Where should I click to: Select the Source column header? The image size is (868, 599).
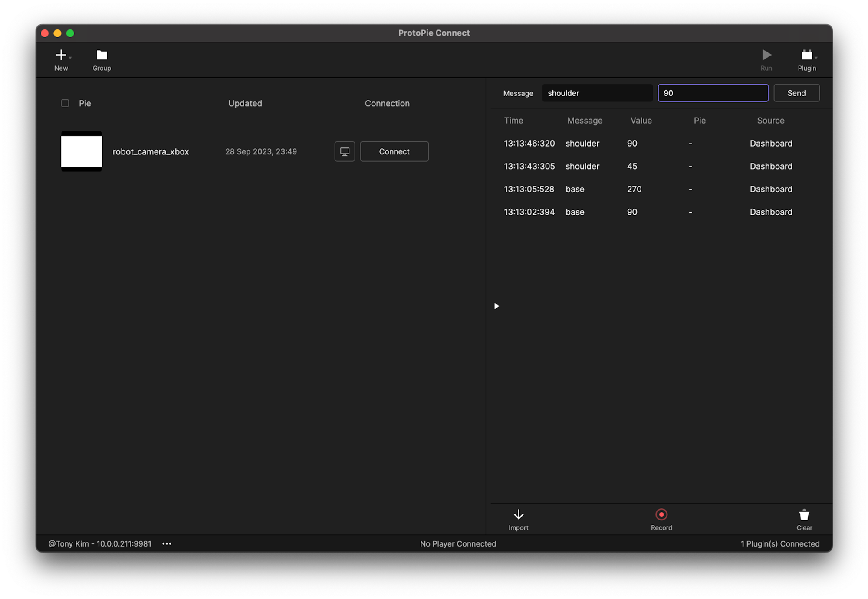coord(770,121)
